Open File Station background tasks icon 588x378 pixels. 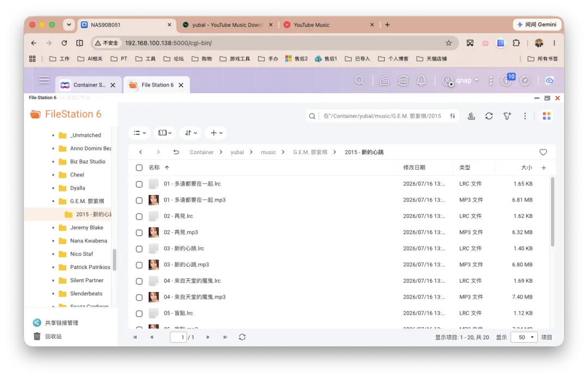[471, 116]
